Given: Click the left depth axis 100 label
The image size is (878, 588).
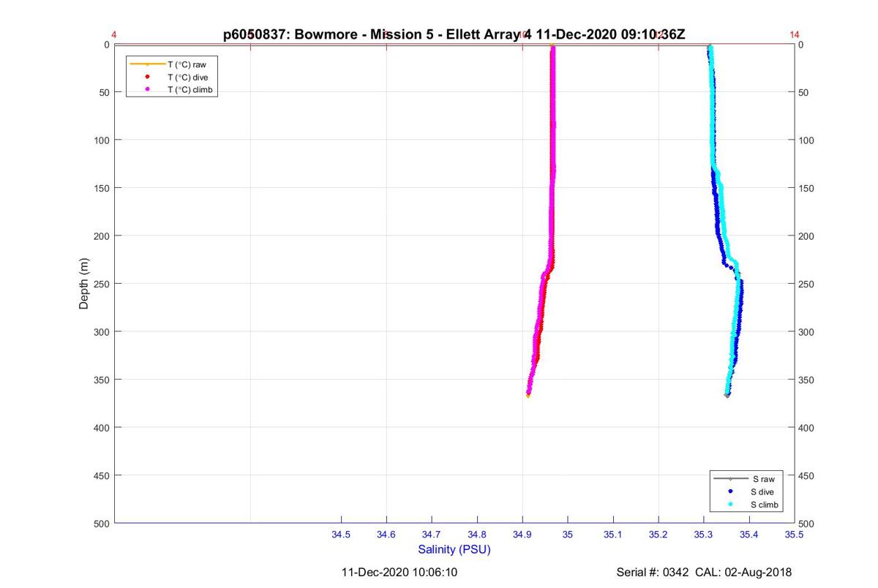Looking at the screenshot, I should click(x=101, y=140).
